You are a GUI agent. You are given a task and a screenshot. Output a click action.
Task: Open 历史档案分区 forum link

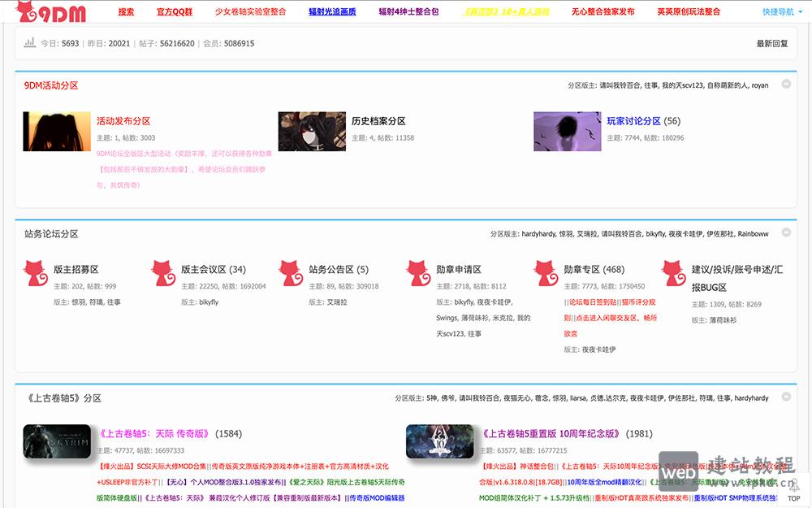[x=378, y=121]
